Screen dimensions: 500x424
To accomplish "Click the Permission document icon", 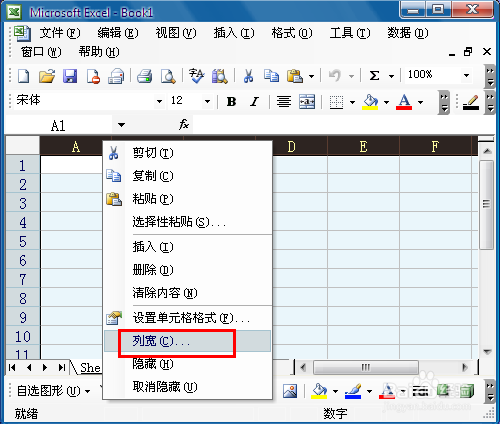I will [x=93, y=76].
